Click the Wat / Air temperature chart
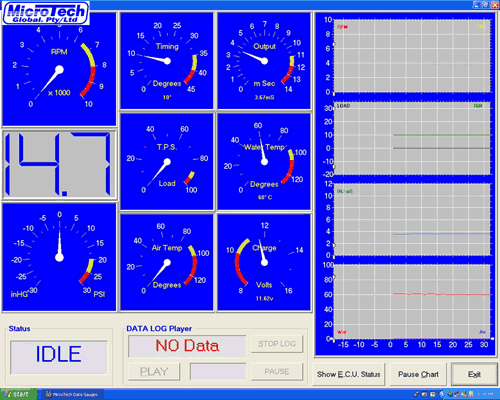Screen dimensions: 500x400 click(412, 302)
